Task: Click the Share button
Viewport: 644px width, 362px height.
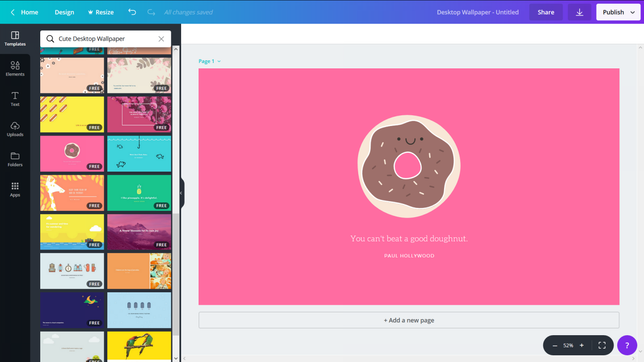Action: click(x=546, y=12)
